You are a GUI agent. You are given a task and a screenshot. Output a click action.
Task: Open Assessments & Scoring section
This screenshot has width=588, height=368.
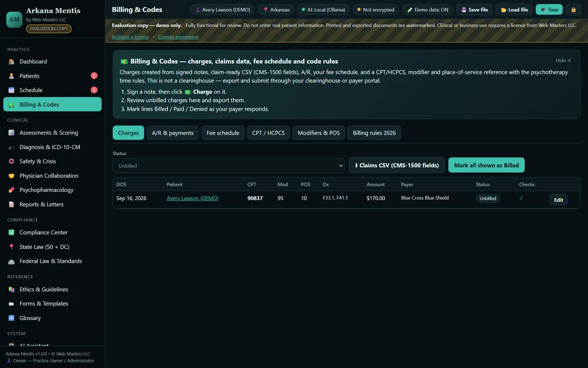(52, 132)
